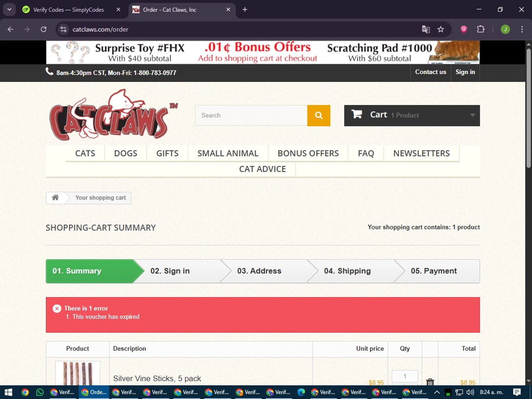
Task: Click the Cat Claws logo
Action: 113,115
